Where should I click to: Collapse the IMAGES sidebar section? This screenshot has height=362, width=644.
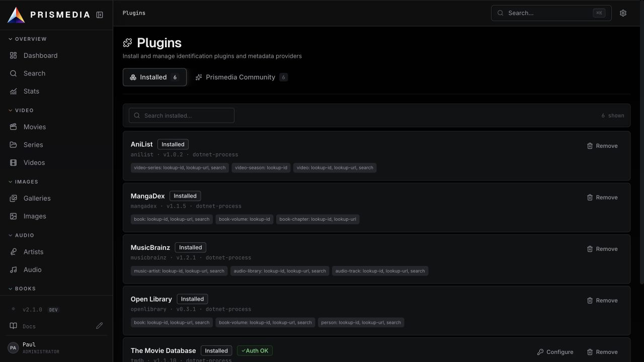[x=23, y=182]
